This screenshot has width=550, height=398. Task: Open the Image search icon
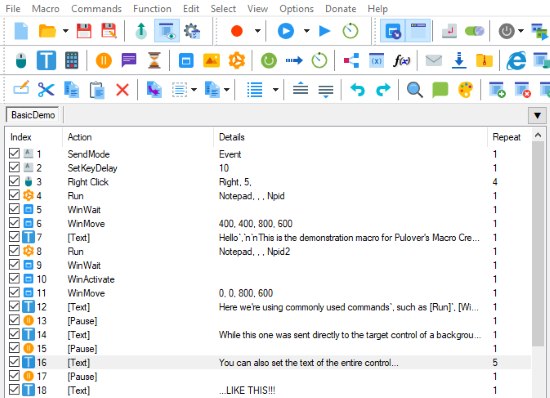pyautogui.click(x=212, y=60)
